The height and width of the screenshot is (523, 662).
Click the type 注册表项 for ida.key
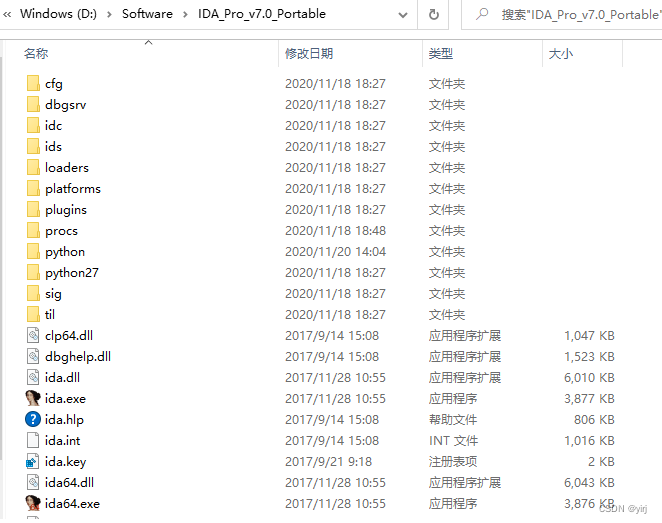[x=453, y=461]
